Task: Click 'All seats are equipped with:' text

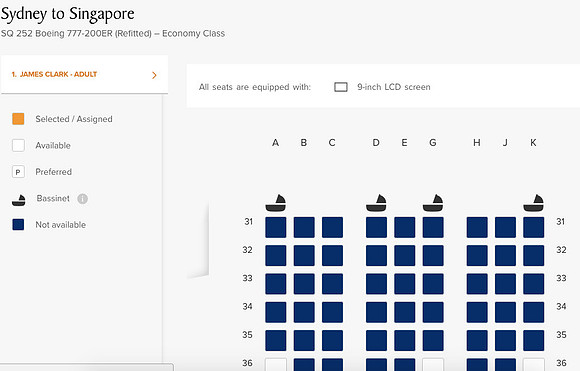Action: 255,87
